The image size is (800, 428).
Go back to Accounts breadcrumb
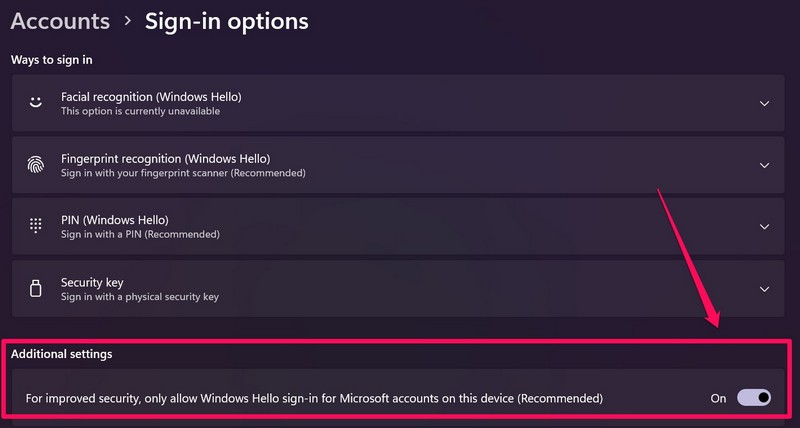(x=60, y=21)
